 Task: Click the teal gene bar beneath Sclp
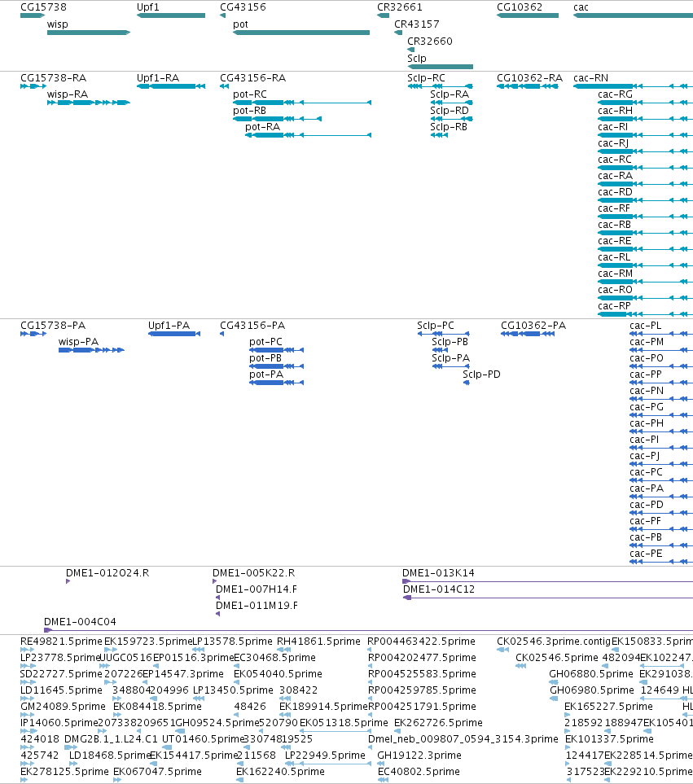pyautogui.click(x=440, y=67)
